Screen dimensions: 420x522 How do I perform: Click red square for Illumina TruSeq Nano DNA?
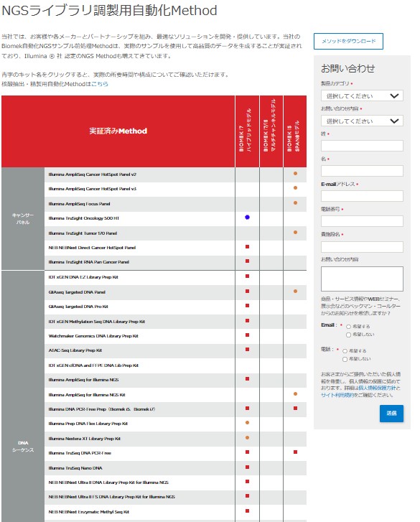click(247, 467)
